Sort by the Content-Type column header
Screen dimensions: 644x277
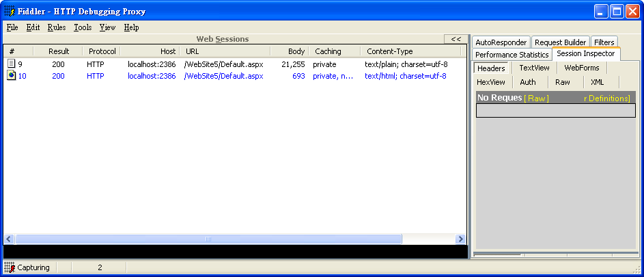410,51
